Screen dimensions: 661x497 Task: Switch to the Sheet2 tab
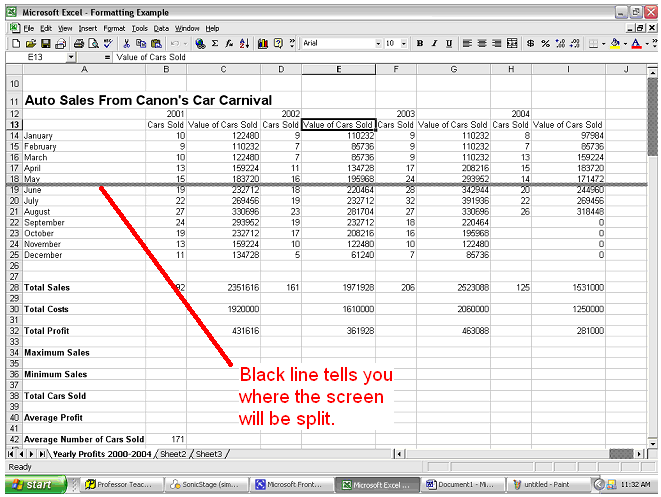(174, 454)
